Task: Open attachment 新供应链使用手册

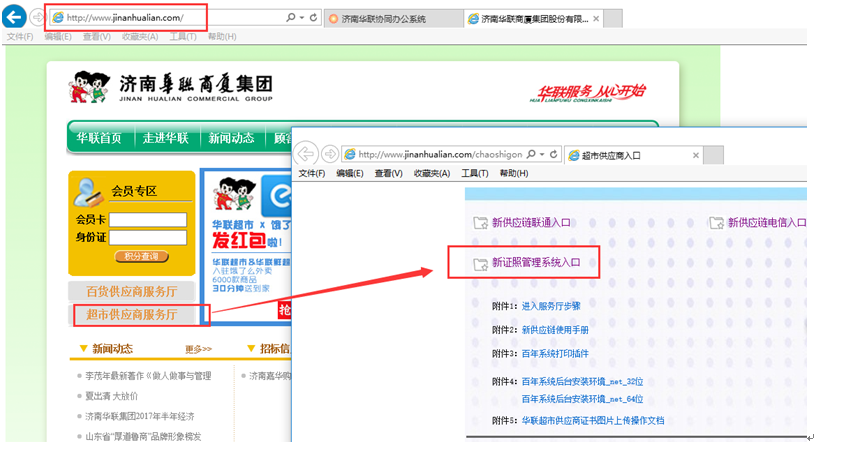Action: click(555, 330)
